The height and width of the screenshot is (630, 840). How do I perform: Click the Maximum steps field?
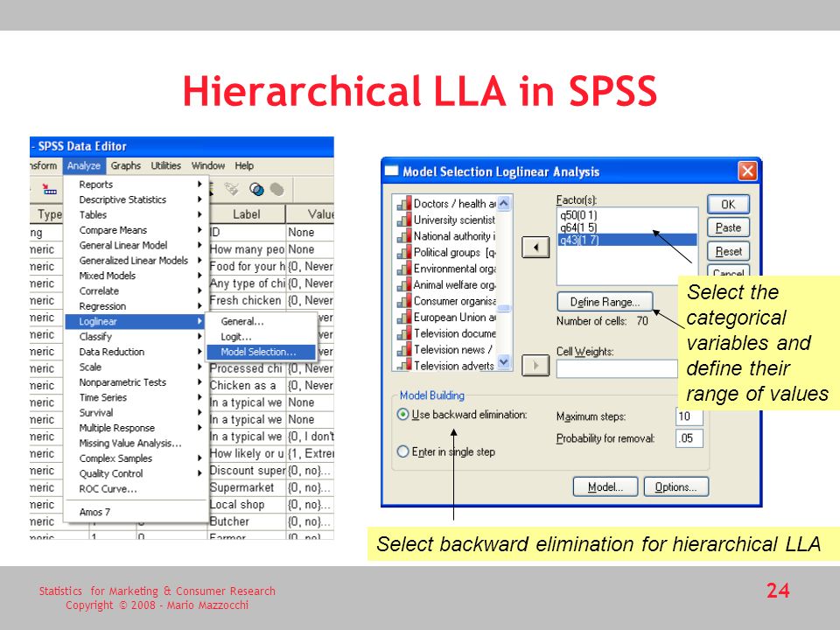pos(689,416)
